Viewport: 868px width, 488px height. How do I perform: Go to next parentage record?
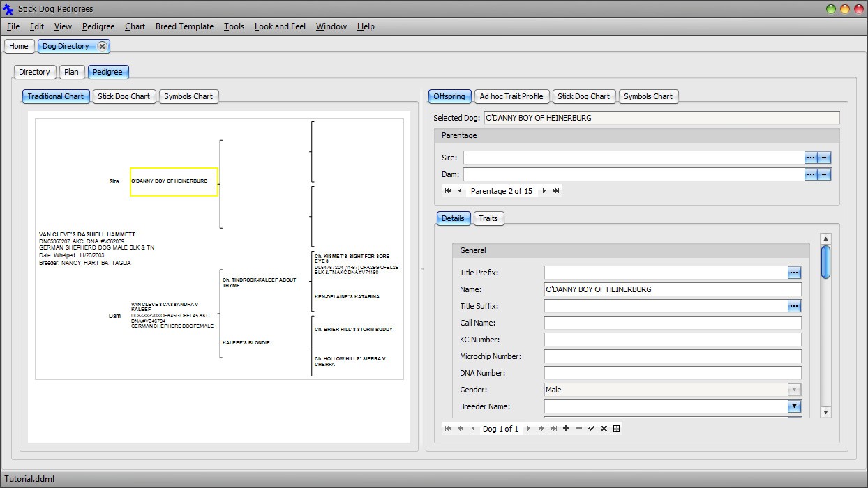[x=544, y=191]
